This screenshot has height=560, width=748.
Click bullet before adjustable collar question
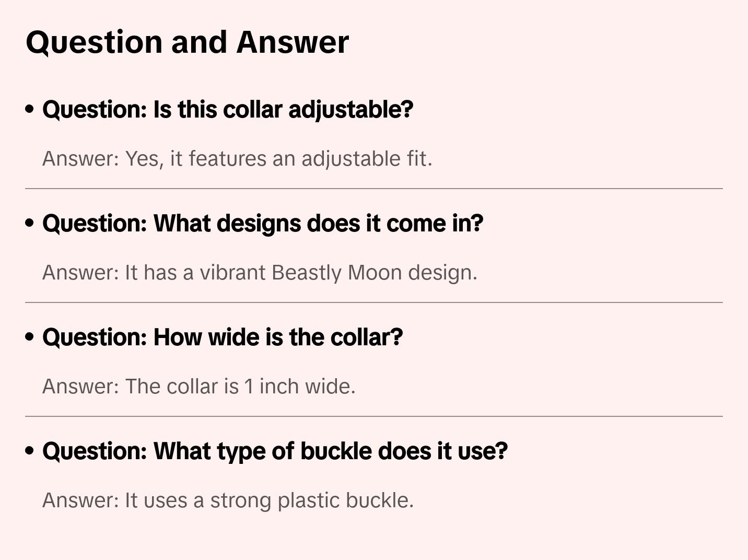pos(30,110)
